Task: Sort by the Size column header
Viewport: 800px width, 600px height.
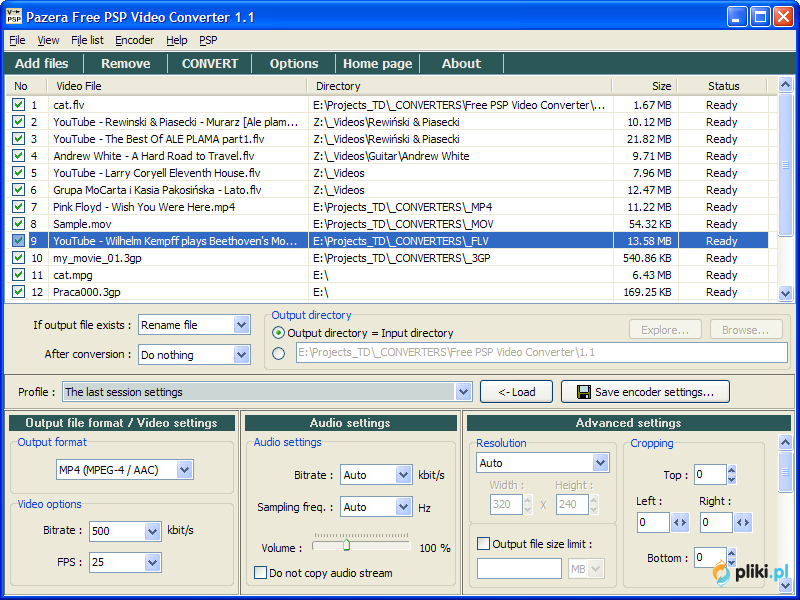Action: click(645, 86)
